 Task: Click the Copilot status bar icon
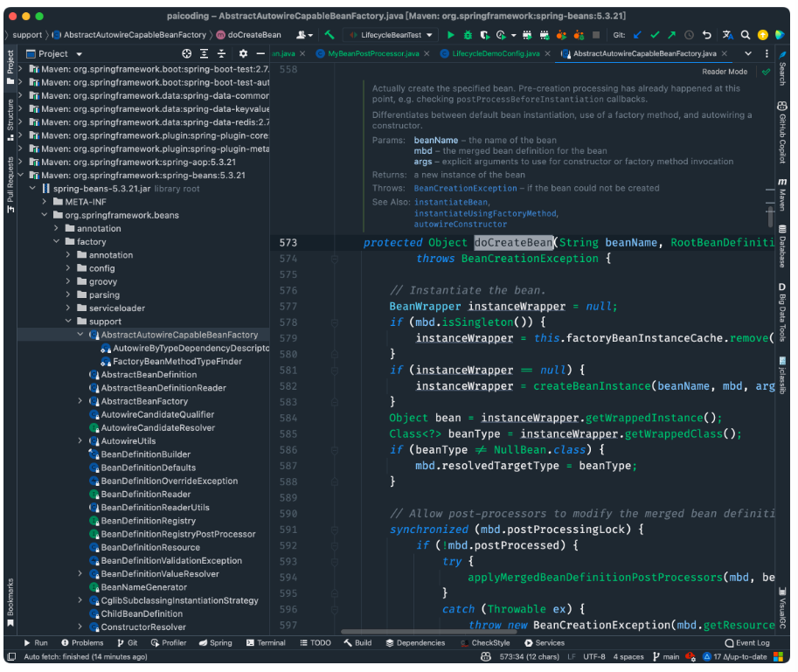tap(486, 657)
